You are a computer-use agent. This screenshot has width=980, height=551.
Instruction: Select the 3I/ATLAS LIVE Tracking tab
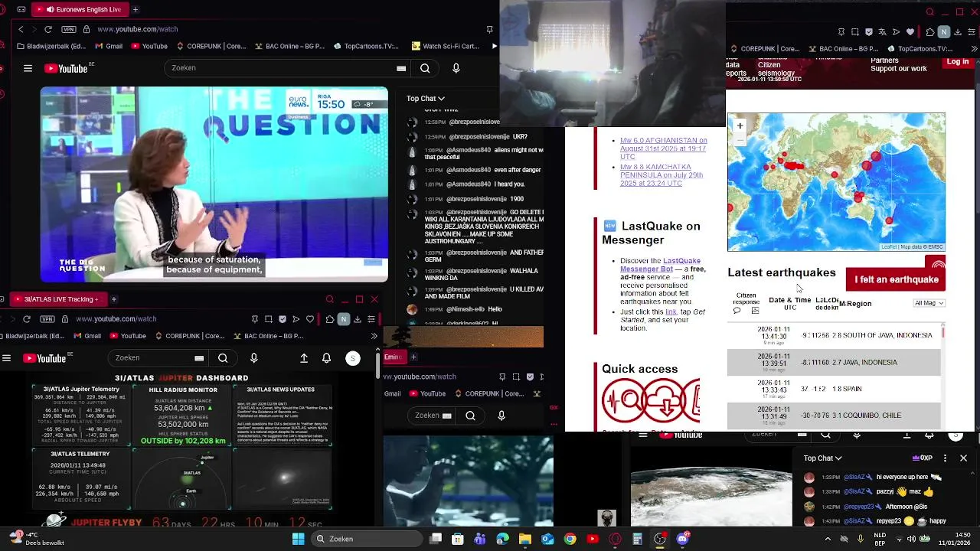58,299
